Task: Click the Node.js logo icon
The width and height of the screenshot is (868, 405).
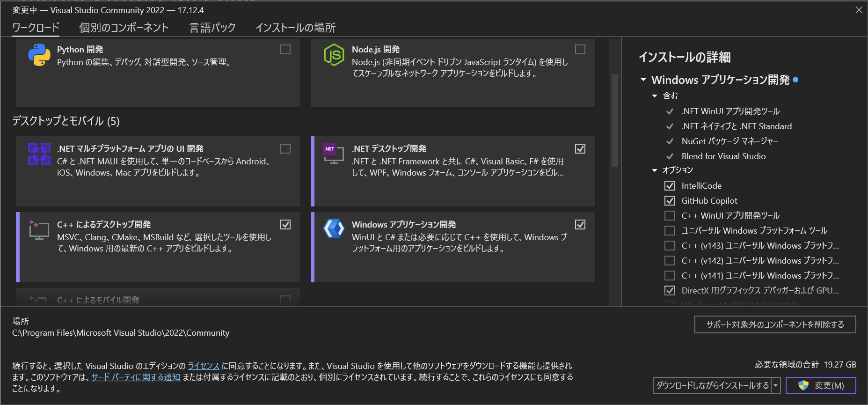Action: pyautogui.click(x=334, y=55)
